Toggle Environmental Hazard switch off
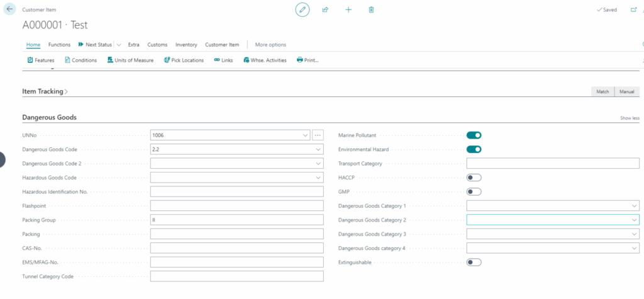The height and width of the screenshot is (299, 644). point(474,149)
